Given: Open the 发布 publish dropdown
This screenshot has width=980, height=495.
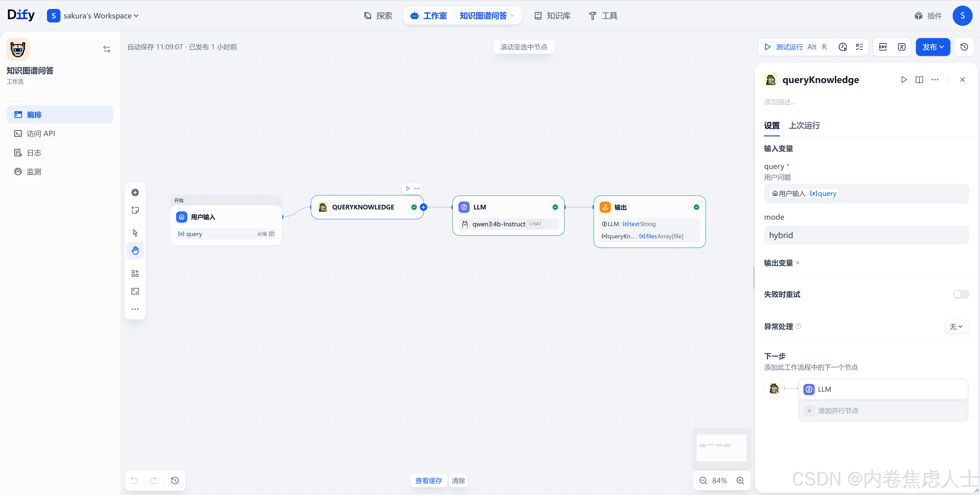Looking at the screenshot, I should pyautogui.click(x=933, y=47).
